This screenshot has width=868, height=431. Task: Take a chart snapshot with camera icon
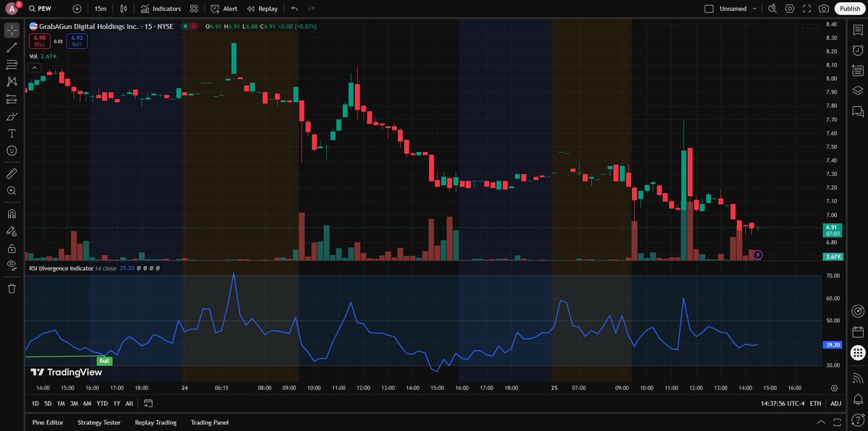(824, 9)
